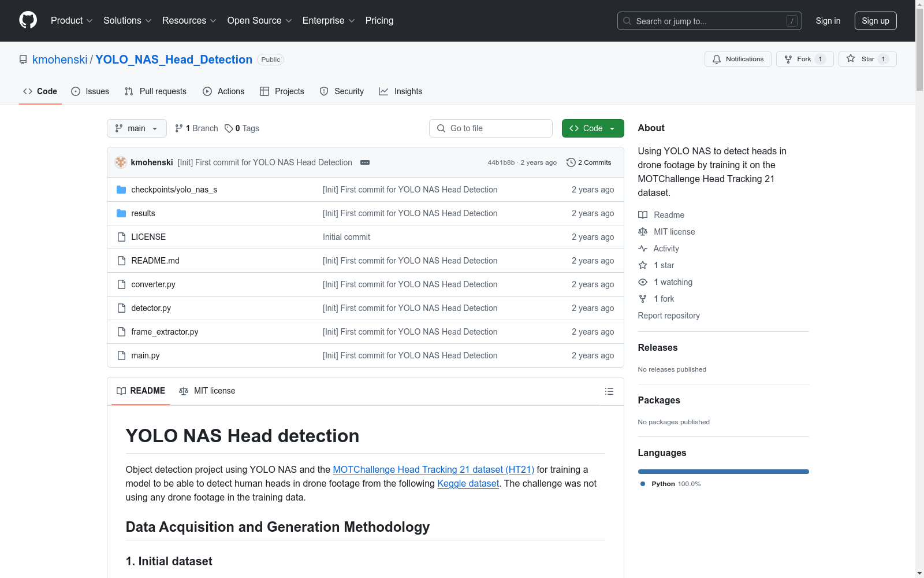Screen dimensions: 924x578
Task: Open the 'Initial commit' message for LICENSE
Action: tap(346, 237)
